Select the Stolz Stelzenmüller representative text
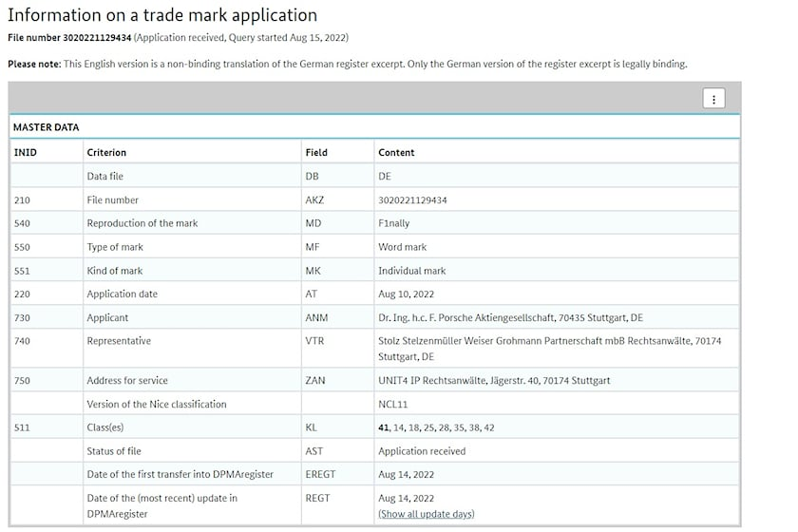Image resolution: width=798 pixels, height=532 pixels. 549,341
